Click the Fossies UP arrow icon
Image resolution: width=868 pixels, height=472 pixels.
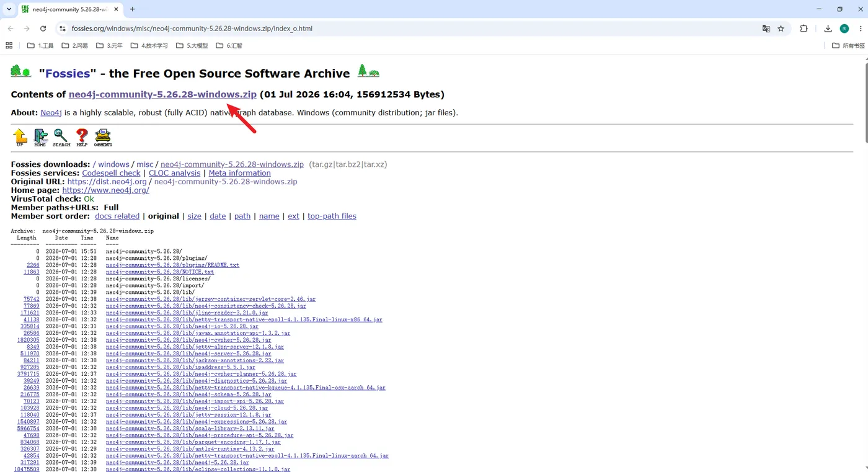coord(20,137)
